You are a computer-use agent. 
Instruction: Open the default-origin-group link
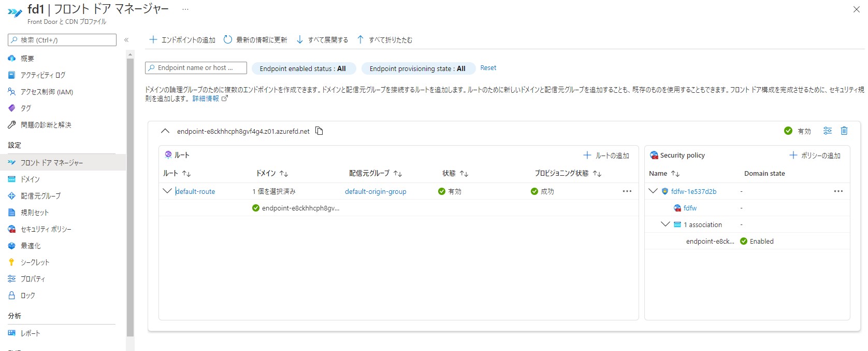tap(375, 191)
